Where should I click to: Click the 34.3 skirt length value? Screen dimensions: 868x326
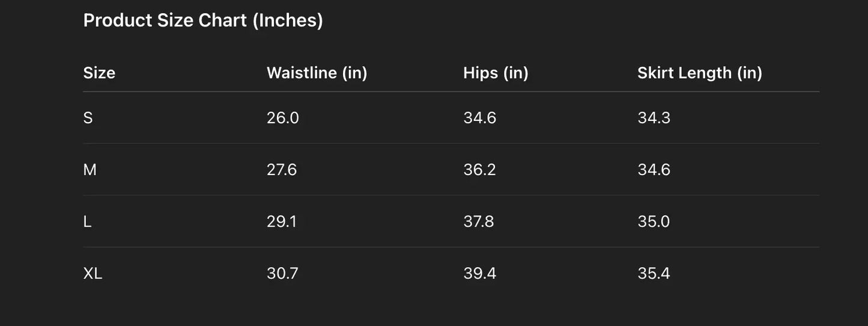click(x=654, y=118)
